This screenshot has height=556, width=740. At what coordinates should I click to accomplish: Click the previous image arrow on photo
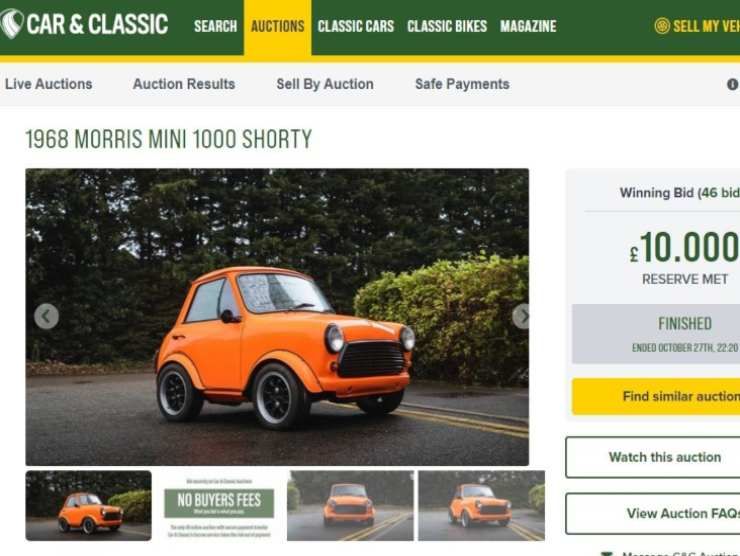(46, 316)
